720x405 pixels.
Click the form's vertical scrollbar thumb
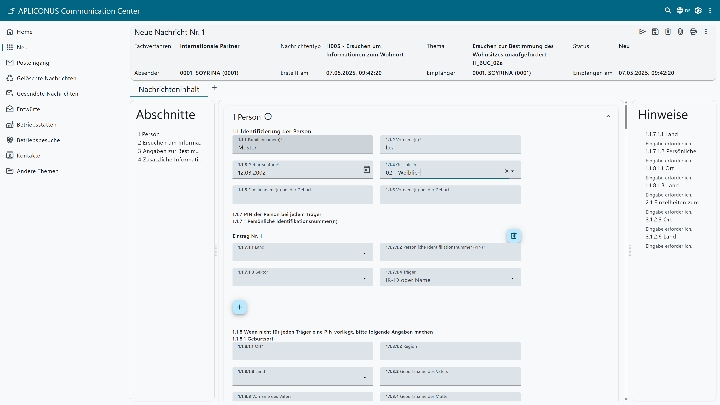tap(625, 116)
